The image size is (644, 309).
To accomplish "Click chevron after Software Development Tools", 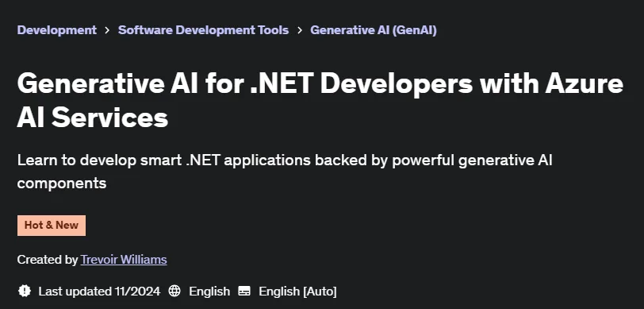I will tap(300, 30).
